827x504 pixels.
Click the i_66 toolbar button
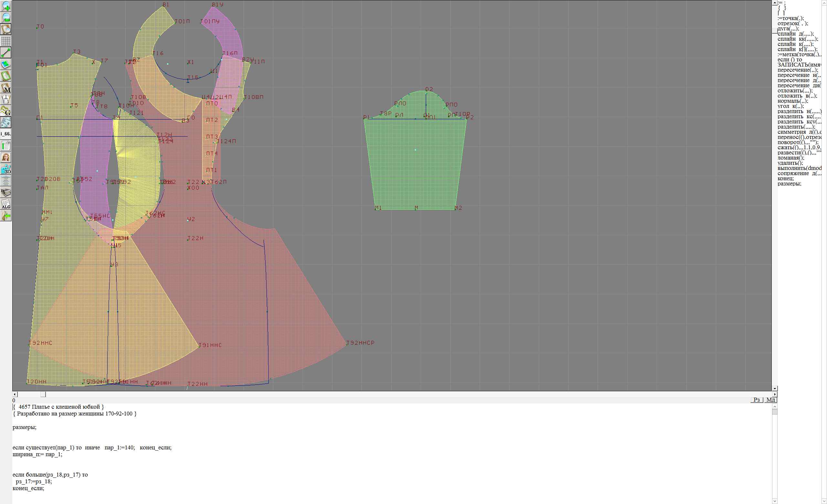click(6, 134)
